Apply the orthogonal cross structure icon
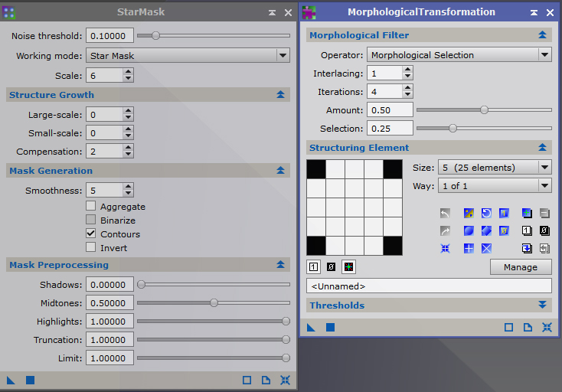562x392 pixels. tap(469, 249)
